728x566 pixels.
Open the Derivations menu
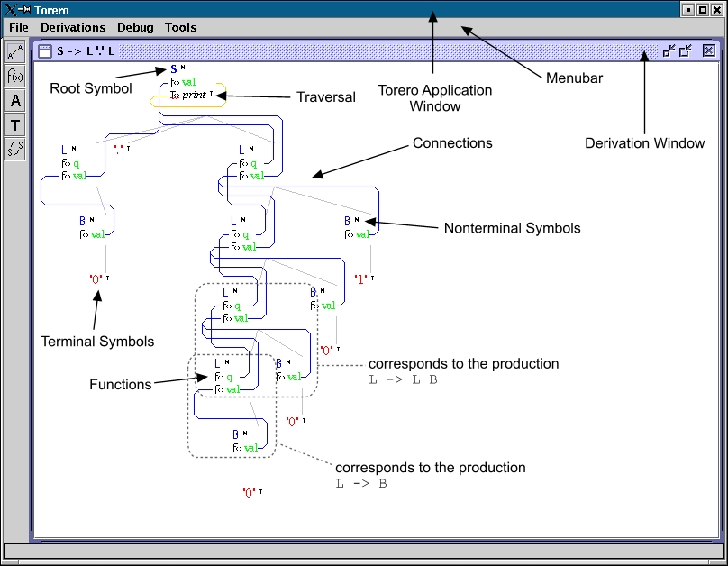point(73,27)
